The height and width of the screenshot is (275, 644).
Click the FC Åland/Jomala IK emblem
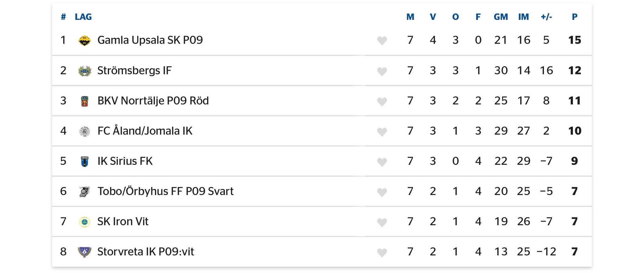tap(84, 131)
